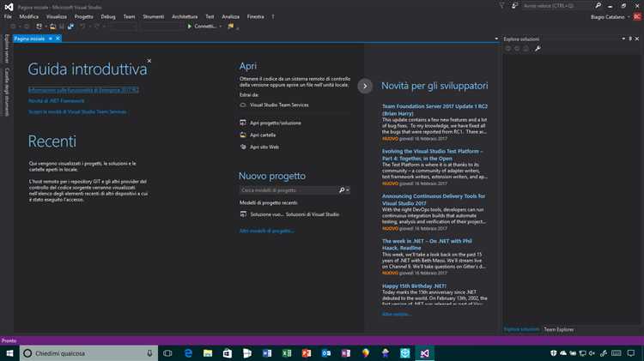
Task: Click the project template search field
Action: coord(289,190)
